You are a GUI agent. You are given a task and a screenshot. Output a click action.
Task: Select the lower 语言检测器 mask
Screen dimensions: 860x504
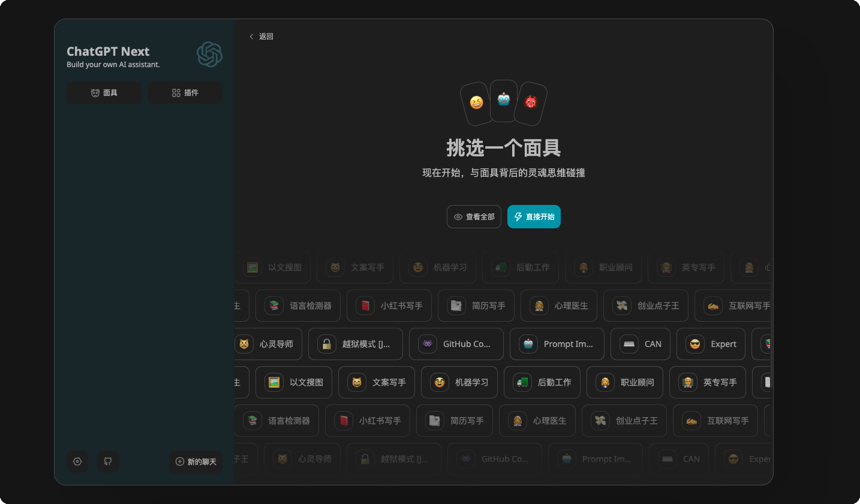click(276, 421)
